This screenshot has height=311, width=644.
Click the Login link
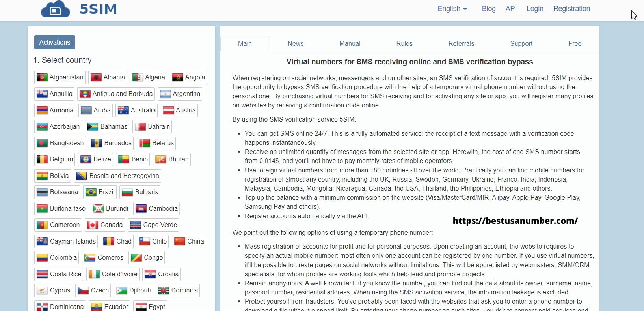[x=535, y=9]
